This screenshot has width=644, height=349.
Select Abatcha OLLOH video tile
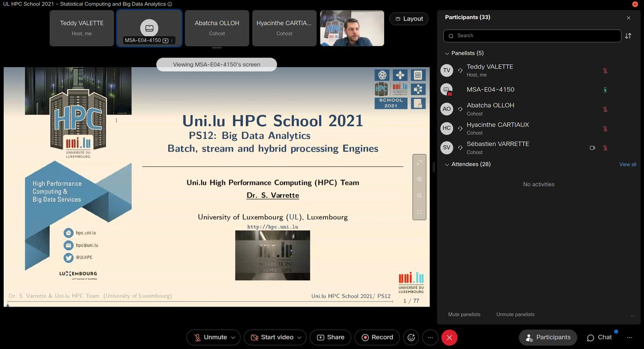217,28
